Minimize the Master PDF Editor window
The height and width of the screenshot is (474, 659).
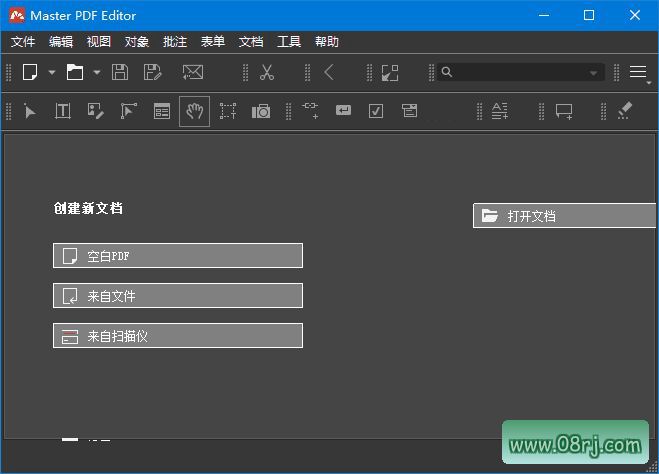(544, 16)
